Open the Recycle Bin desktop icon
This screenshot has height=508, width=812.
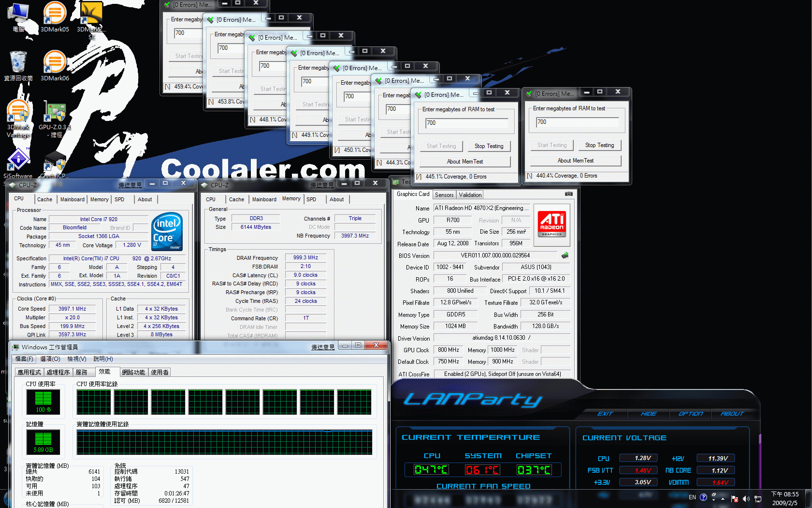point(18,65)
